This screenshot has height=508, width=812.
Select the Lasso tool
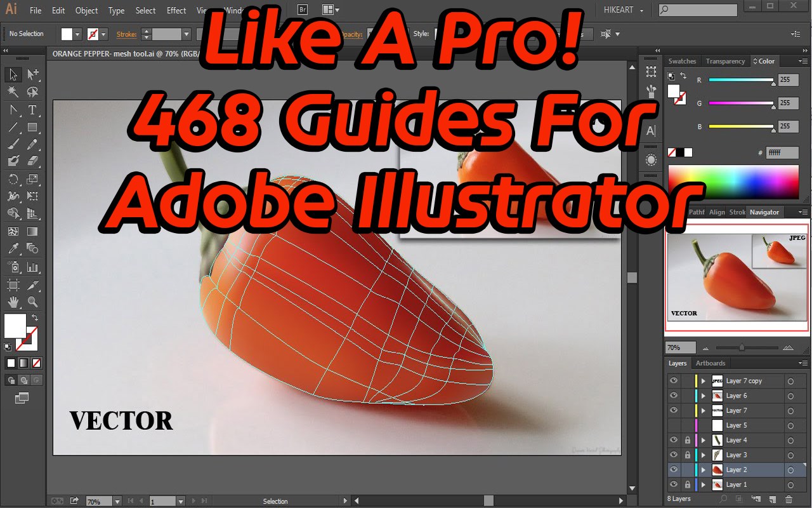click(32, 92)
